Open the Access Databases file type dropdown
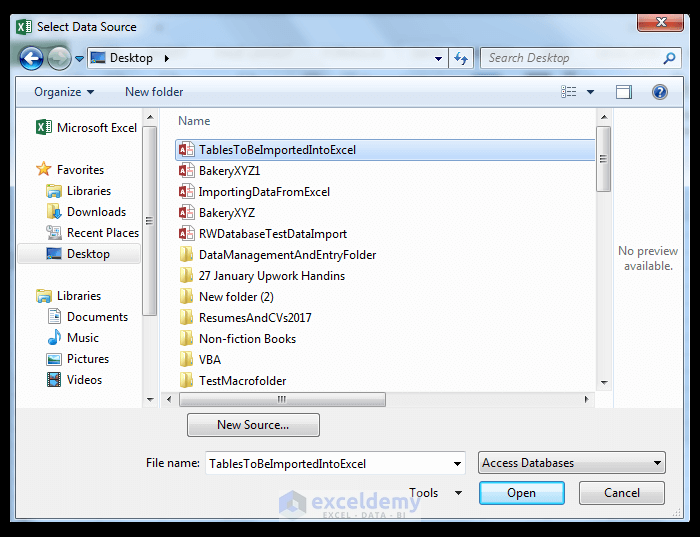Screen dimensions: 700x537 pyautogui.click(x=571, y=463)
